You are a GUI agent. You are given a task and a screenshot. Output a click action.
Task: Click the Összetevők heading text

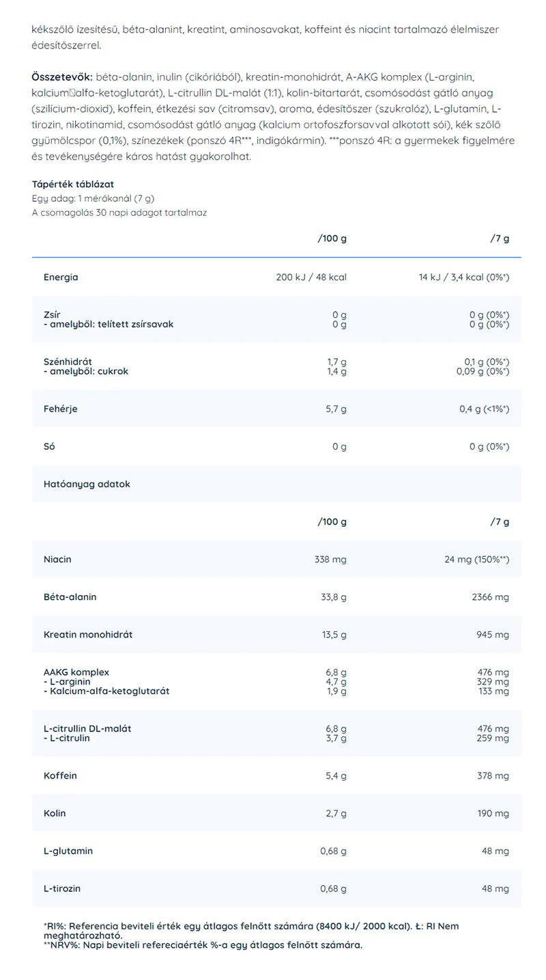(62, 76)
